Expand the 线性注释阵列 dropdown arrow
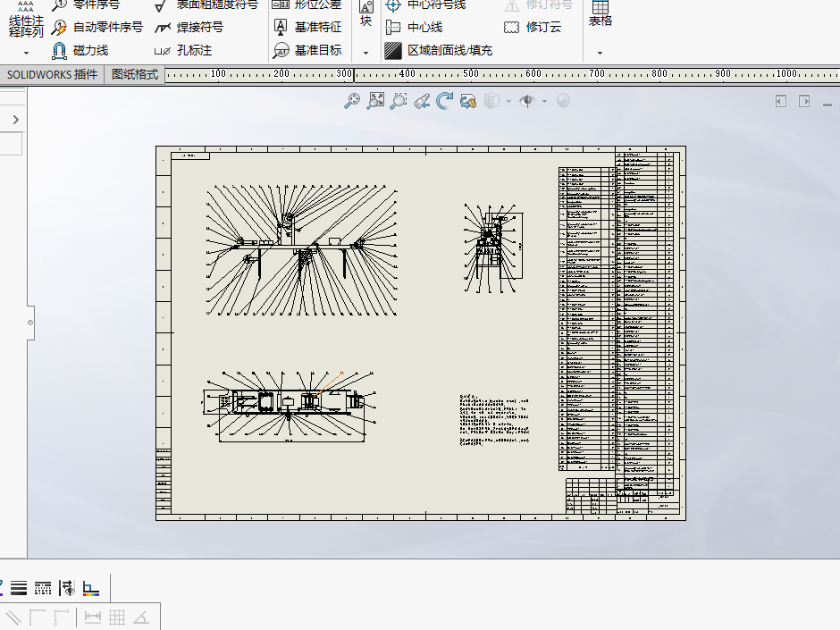The width and height of the screenshot is (840, 630). (x=26, y=53)
